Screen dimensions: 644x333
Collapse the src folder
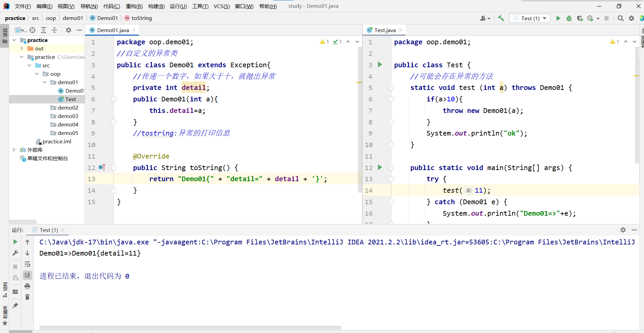29,65
